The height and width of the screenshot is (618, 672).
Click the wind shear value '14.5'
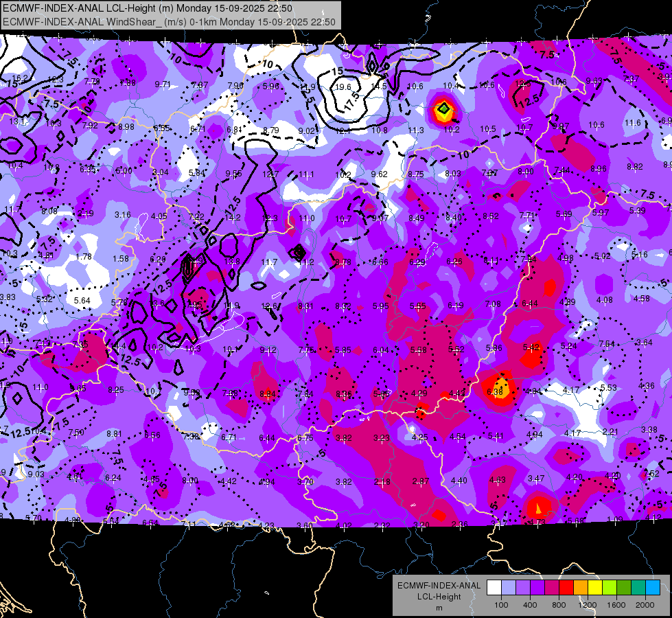(x=378, y=87)
